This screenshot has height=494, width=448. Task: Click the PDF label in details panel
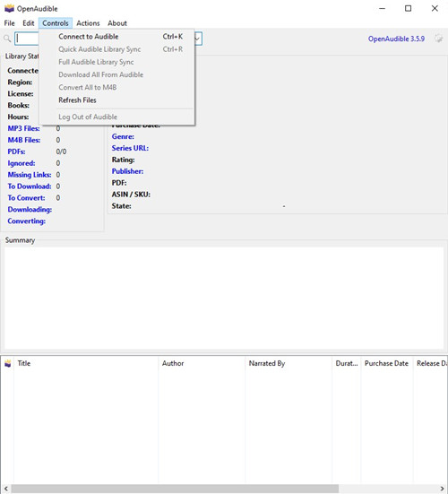tap(119, 183)
